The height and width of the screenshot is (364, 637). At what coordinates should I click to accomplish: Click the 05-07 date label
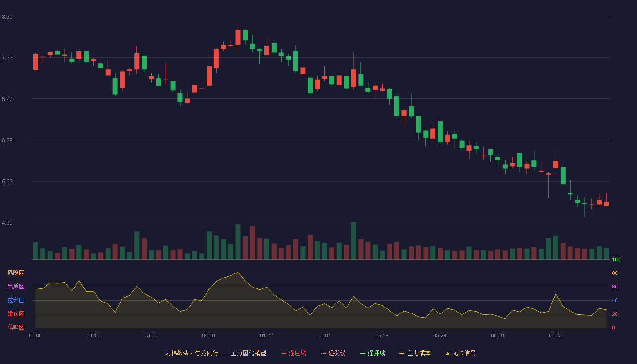click(x=324, y=335)
